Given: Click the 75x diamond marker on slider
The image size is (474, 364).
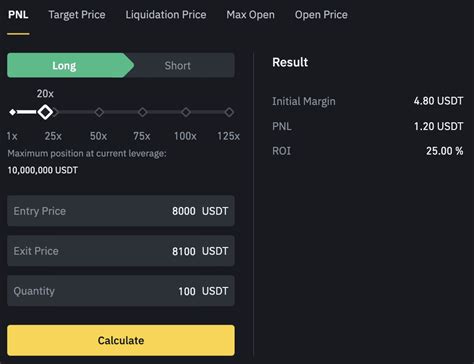Looking at the screenshot, I should 142,112.
